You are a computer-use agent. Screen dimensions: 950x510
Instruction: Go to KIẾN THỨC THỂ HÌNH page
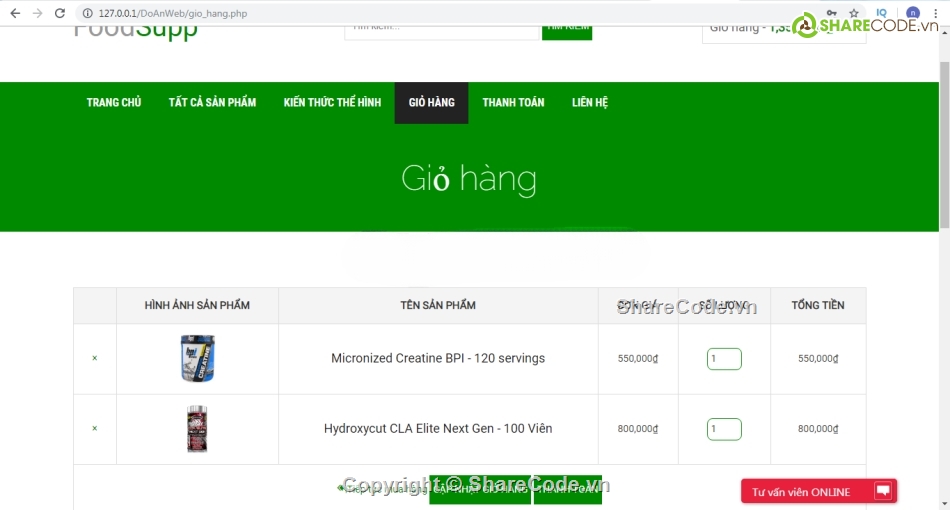click(332, 102)
